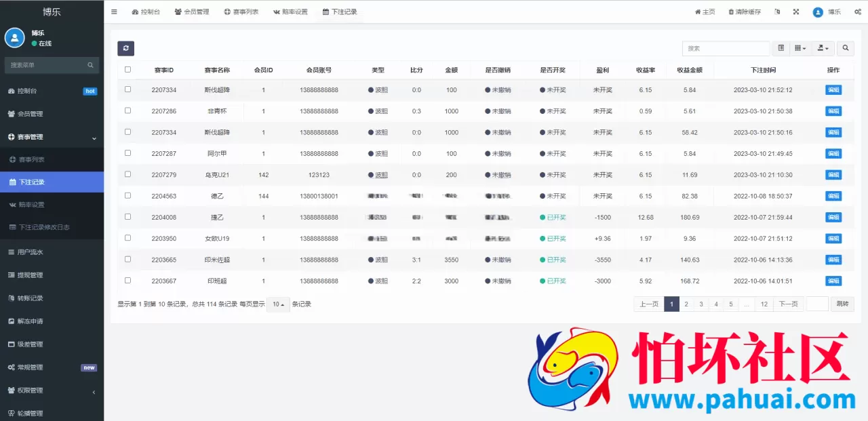Open 轮播管理 in the sidebar
Image resolution: width=868 pixels, height=421 pixels.
click(52, 414)
